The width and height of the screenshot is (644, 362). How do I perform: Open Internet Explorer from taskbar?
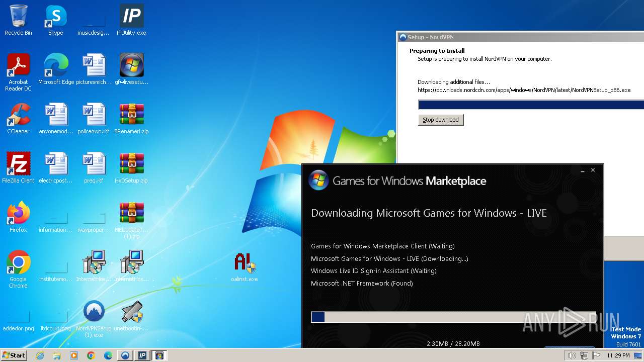40,355
